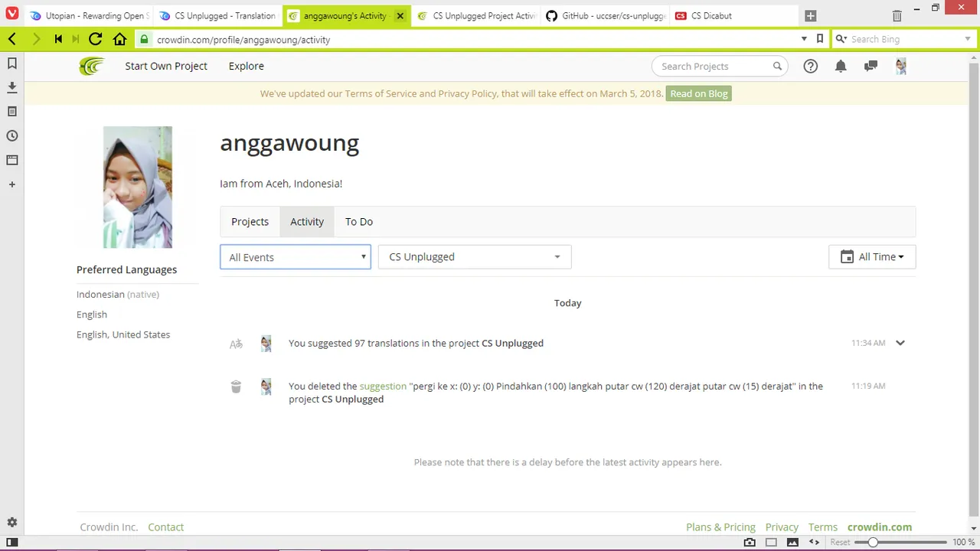Open the Vivaldi menu logo button
Screen dimensions: 980x551
click(x=12, y=14)
